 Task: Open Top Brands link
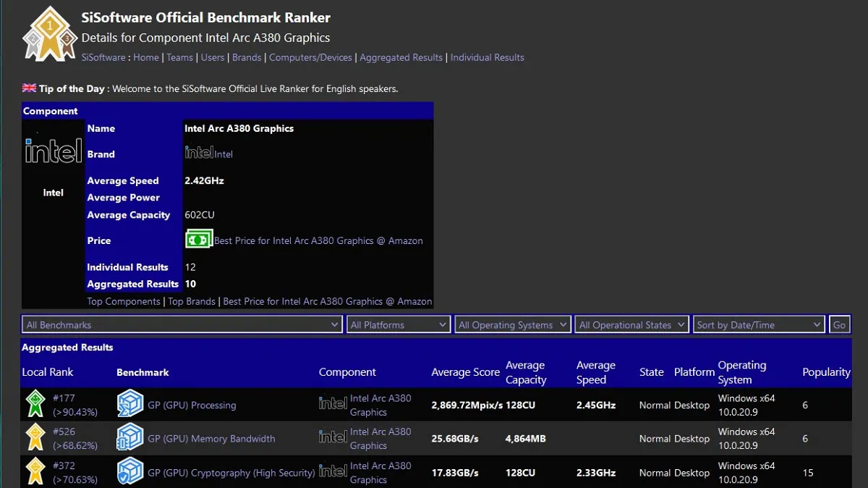(x=192, y=301)
